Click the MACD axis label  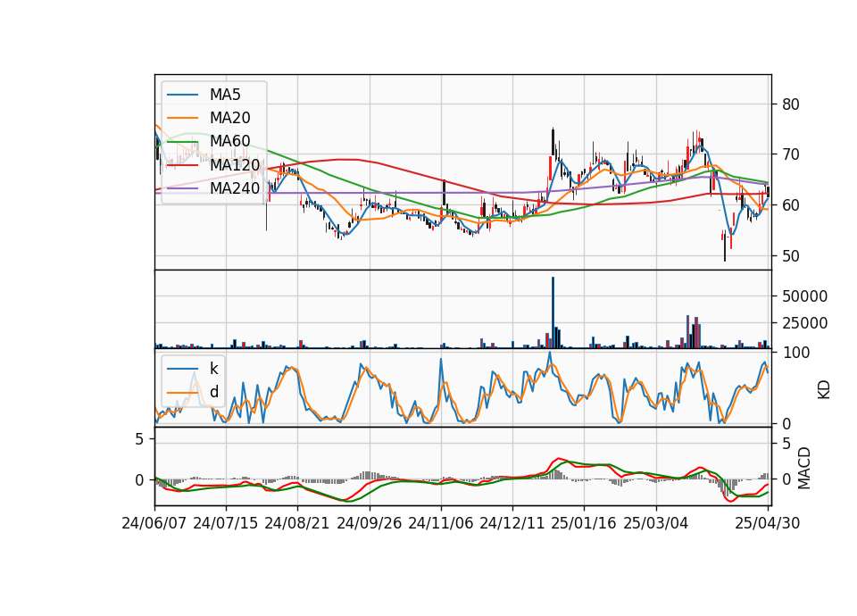pyautogui.click(x=804, y=469)
